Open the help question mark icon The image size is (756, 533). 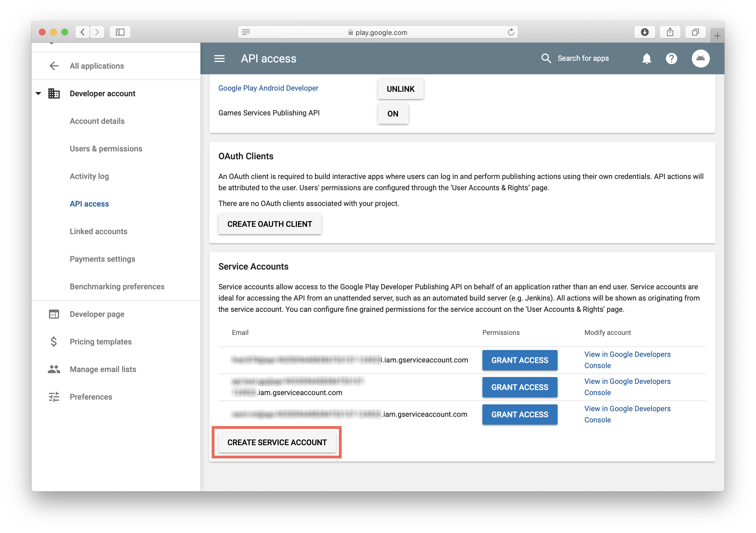671,59
